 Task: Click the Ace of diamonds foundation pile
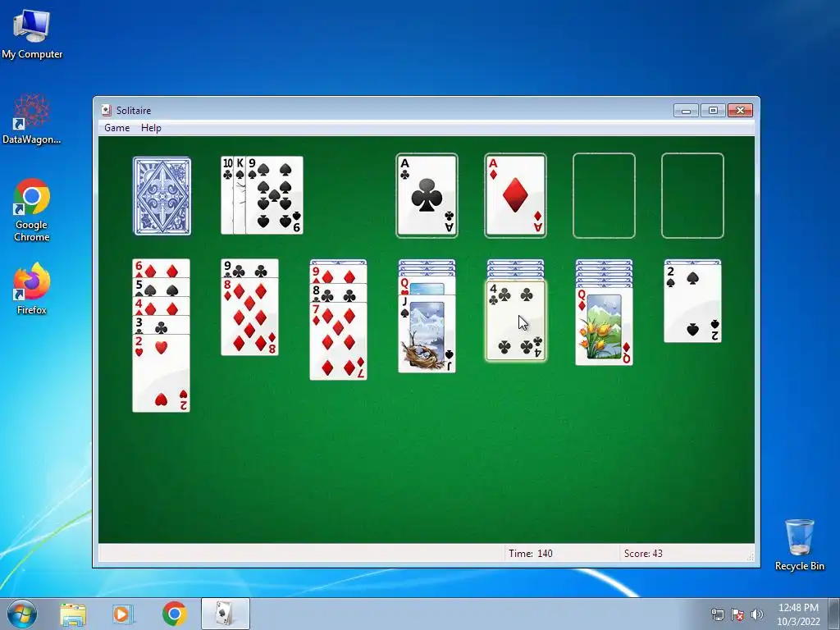click(x=515, y=195)
